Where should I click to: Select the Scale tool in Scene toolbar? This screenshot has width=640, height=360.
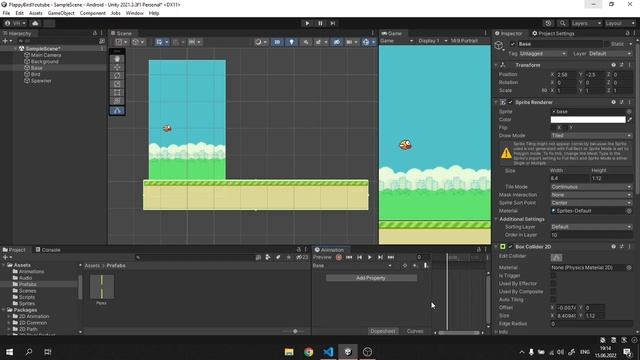pos(117,84)
